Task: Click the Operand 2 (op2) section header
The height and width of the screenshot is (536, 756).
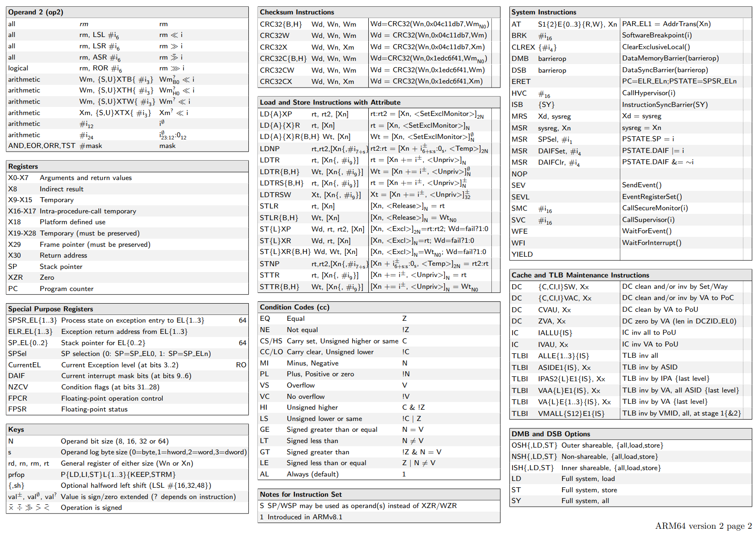Action: (36, 12)
